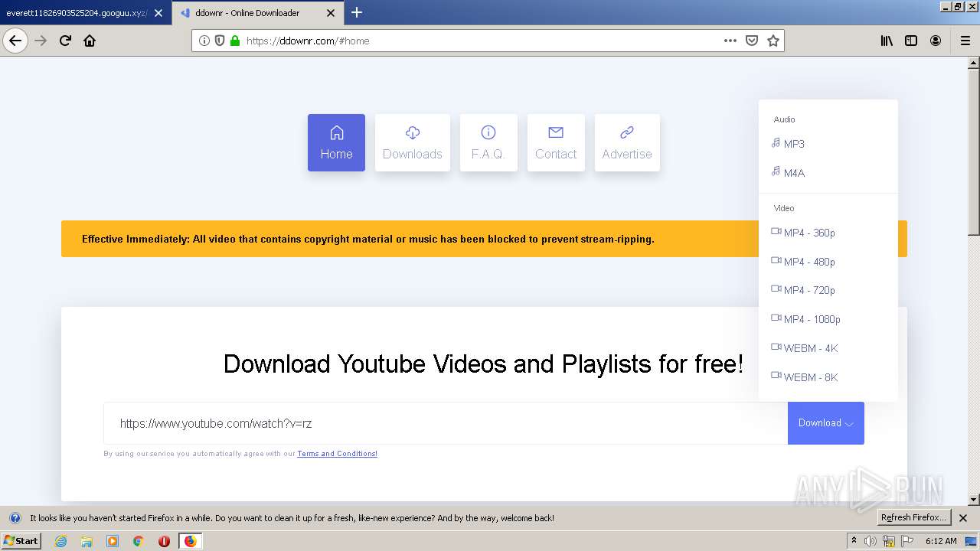Screen dimensions: 980x551
Task: Save page to Pocket icon
Action: point(752,41)
